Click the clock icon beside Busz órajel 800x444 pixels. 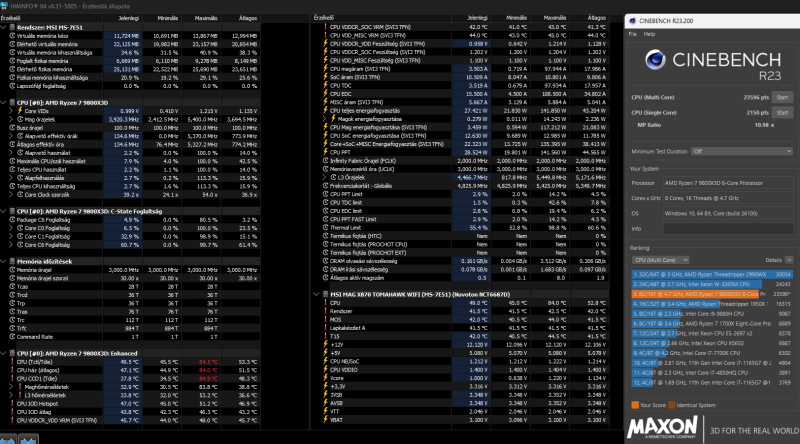tap(12, 128)
